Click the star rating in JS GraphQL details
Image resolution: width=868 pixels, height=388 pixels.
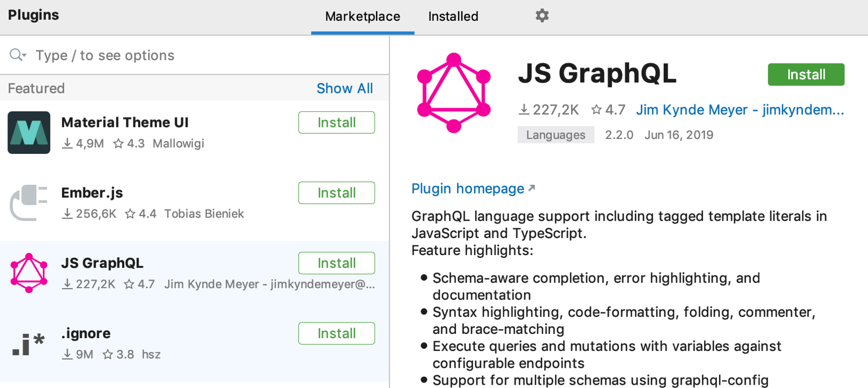click(x=608, y=110)
